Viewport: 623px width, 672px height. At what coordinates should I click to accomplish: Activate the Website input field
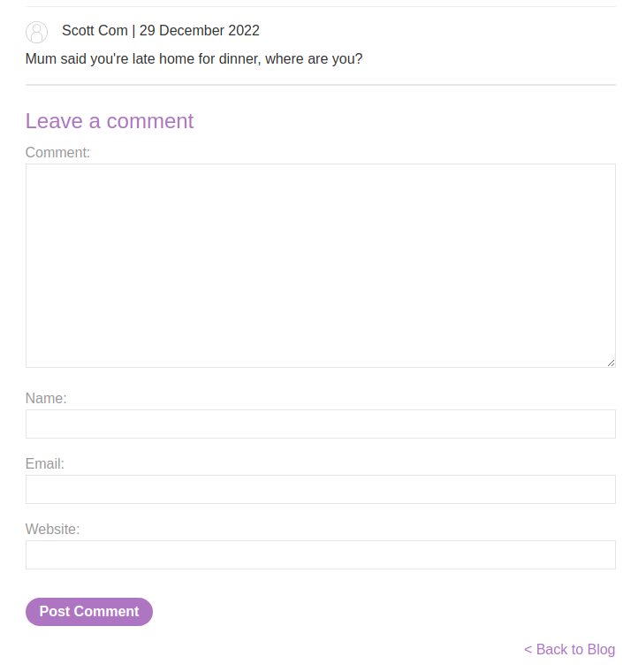point(320,555)
